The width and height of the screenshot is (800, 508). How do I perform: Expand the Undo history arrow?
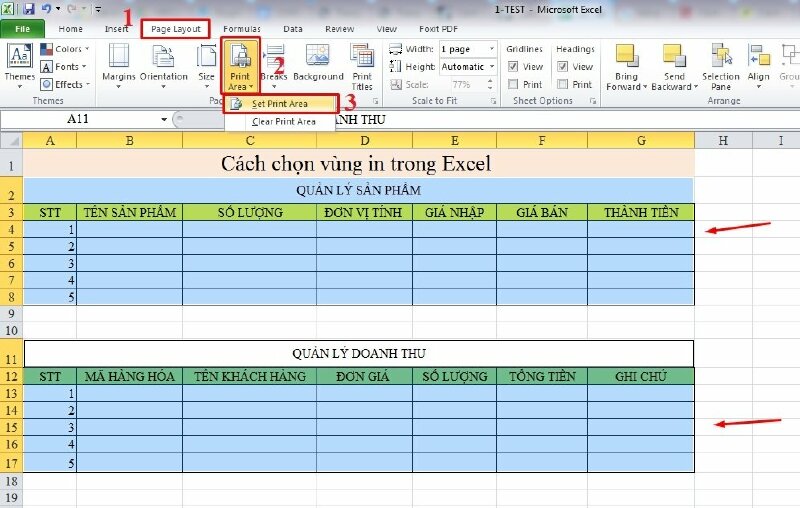58,9
